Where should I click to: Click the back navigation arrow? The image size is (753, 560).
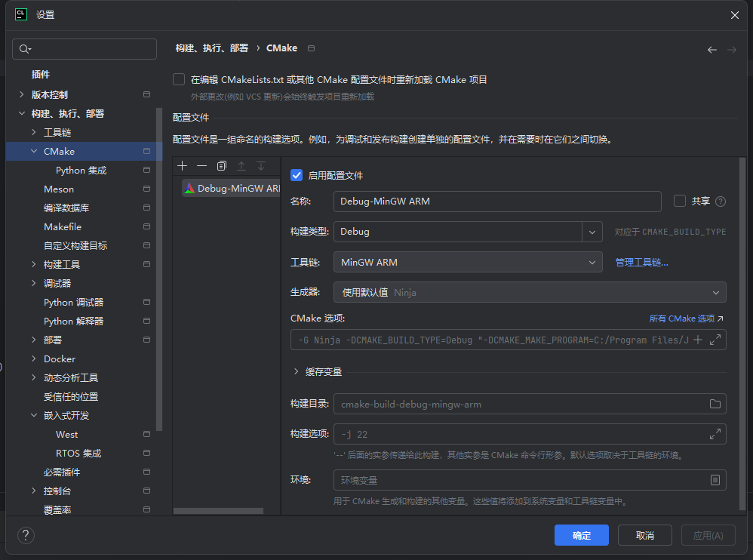coord(712,50)
